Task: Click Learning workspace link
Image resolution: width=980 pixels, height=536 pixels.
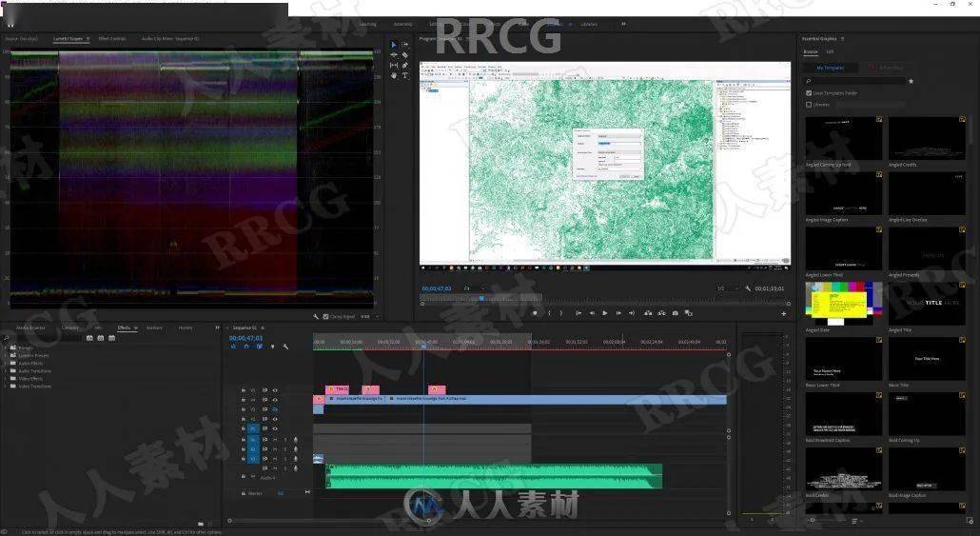Action: coord(367,25)
